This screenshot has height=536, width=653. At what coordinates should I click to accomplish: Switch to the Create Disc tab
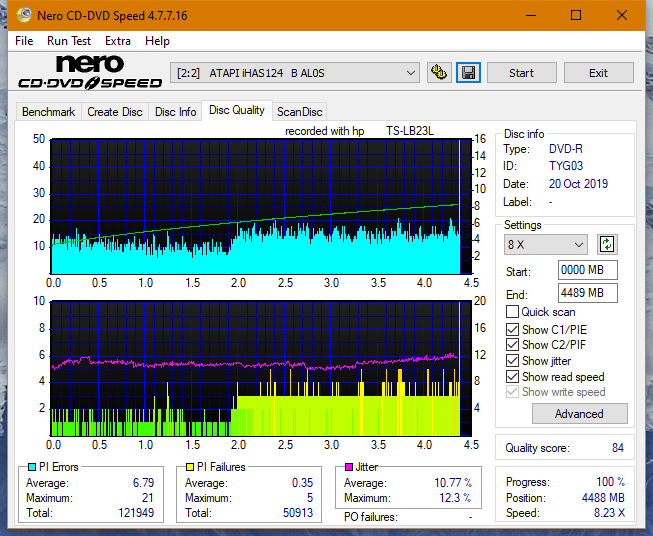click(x=115, y=112)
